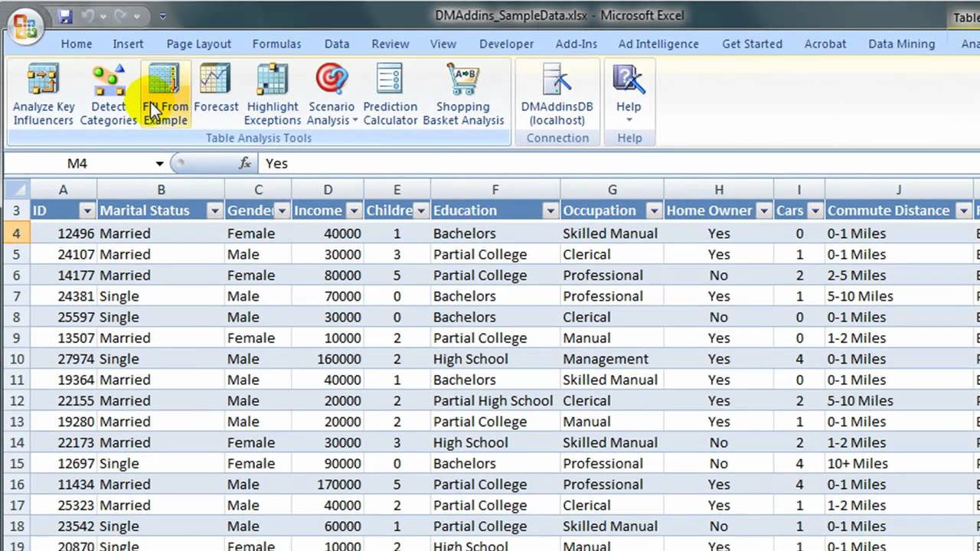Run Analyze Key Influencers tool

tap(44, 95)
